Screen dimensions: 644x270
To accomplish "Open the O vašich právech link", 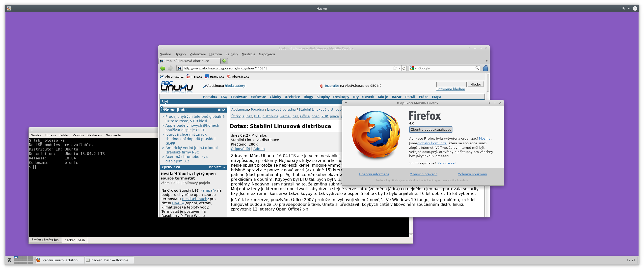I will (x=423, y=174).
